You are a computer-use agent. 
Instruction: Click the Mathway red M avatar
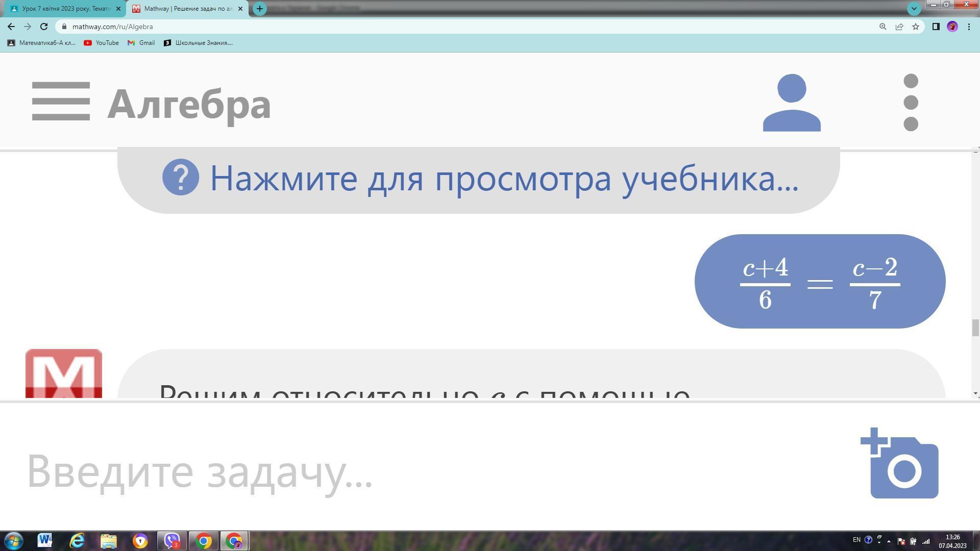pos(64,373)
